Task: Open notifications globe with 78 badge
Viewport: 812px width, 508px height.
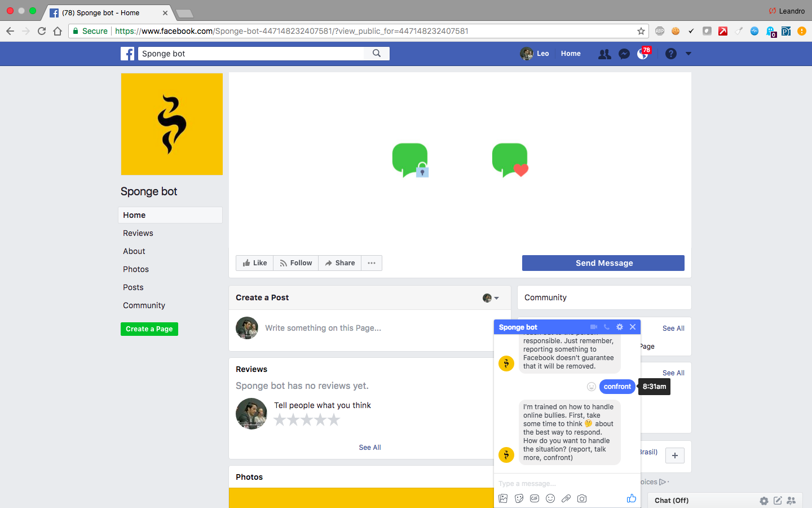Action: (643, 54)
